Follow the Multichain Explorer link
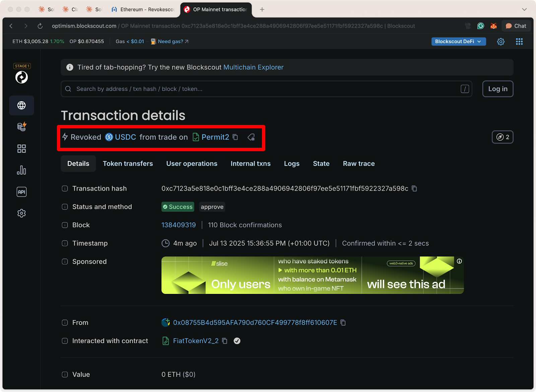The width and height of the screenshot is (536, 392). (253, 67)
